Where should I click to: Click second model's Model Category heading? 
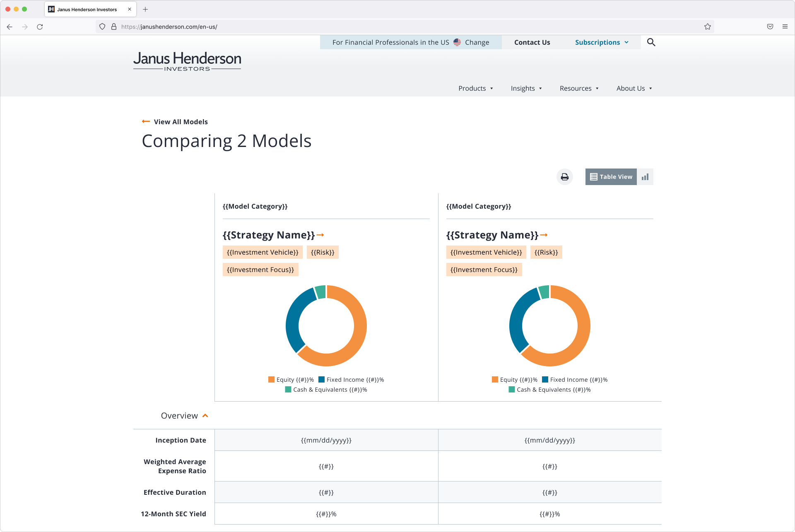coord(479,206)
